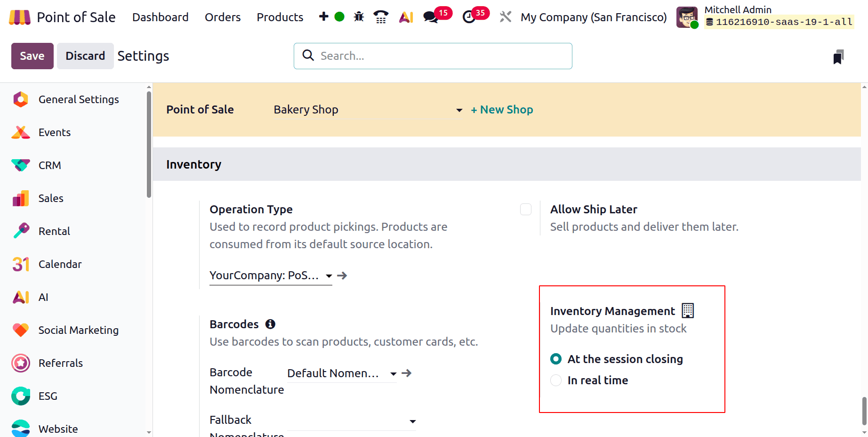The height and width of the screenshot is (437, 868).
Task: Click into the Search field
Action: [433, 56]
